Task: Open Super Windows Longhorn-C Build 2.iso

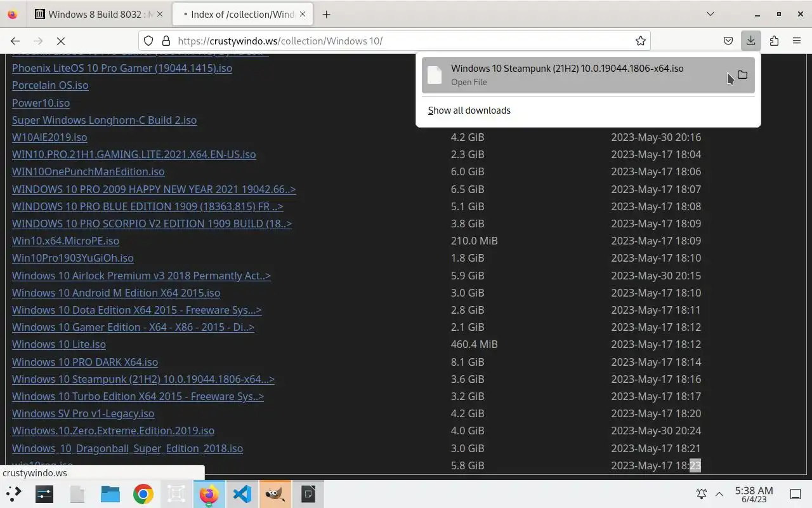Action: point(104,120)
